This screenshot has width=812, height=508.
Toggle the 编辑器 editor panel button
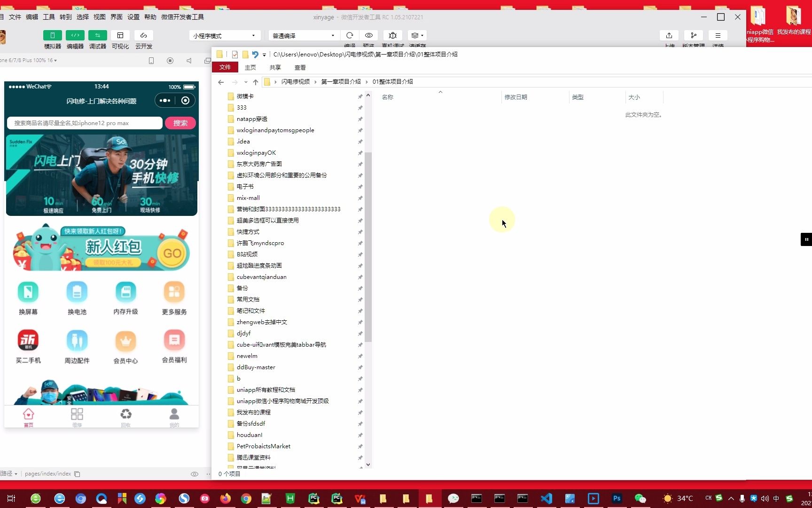pos(75,35)
